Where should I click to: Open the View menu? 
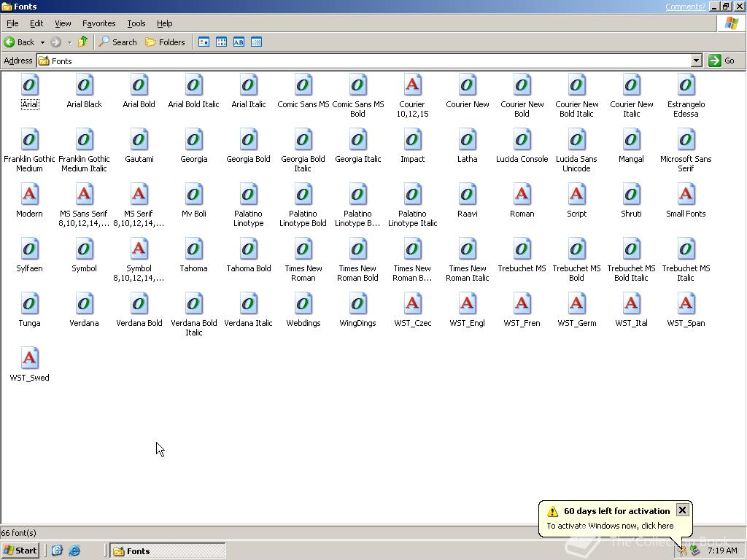63,23
